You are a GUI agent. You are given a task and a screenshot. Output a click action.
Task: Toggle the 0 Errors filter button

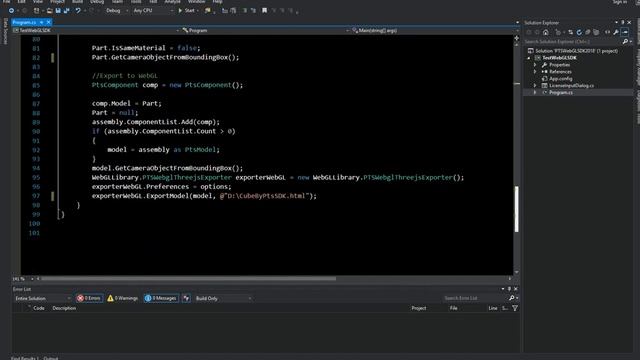(x=89, y=298)
